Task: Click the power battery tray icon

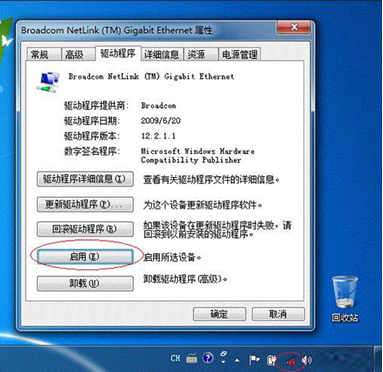Action: pyautogui.click(x=272, y=360)
